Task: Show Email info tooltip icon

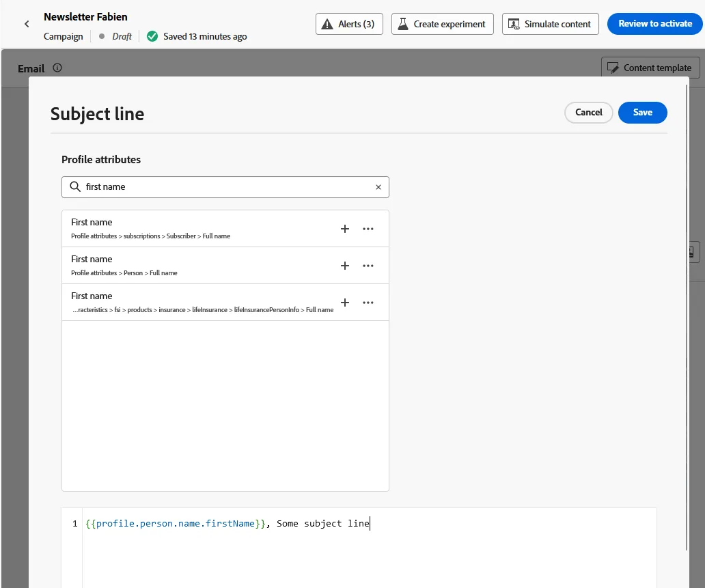Action: tap(57, 68)
